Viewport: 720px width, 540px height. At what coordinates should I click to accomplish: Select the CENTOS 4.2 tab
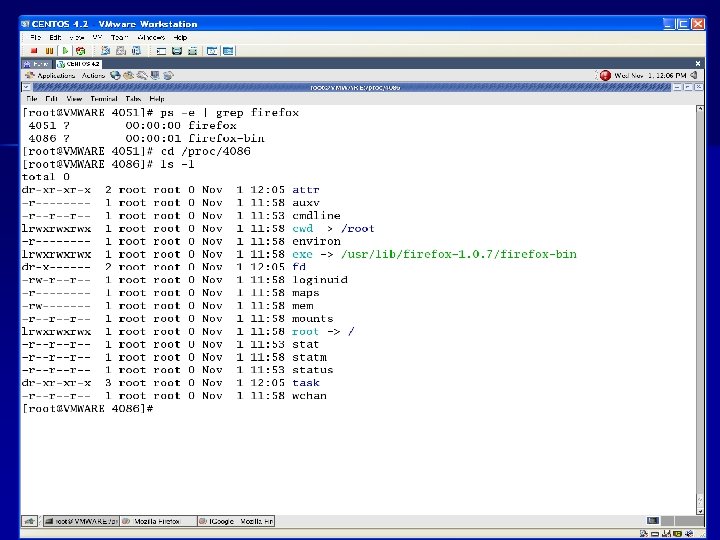click(78, 64)
